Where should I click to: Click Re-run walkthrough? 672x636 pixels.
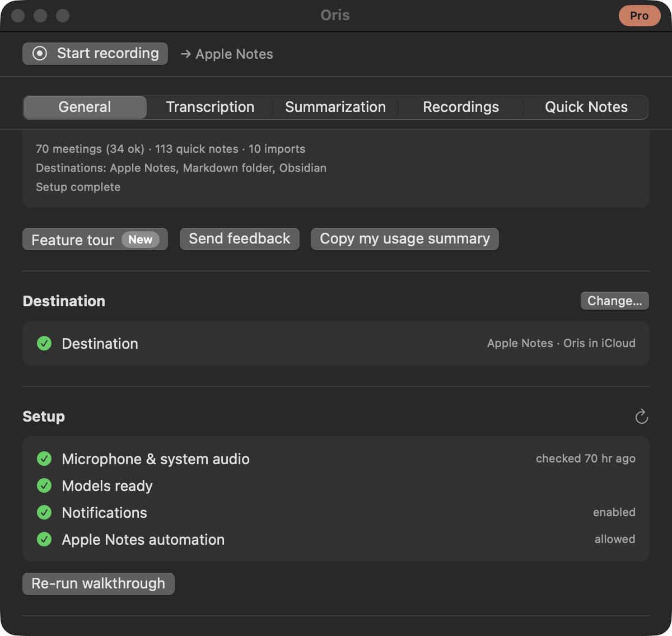99,584
